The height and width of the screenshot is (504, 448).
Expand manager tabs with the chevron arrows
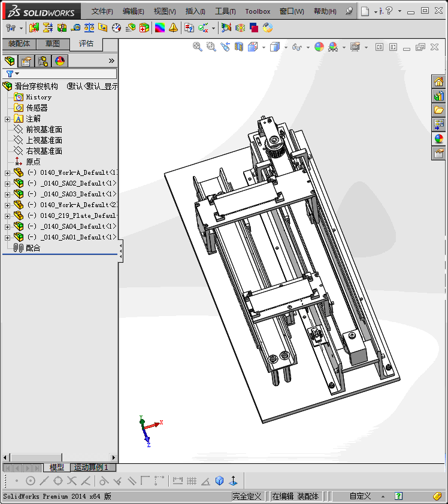point(111,60)
